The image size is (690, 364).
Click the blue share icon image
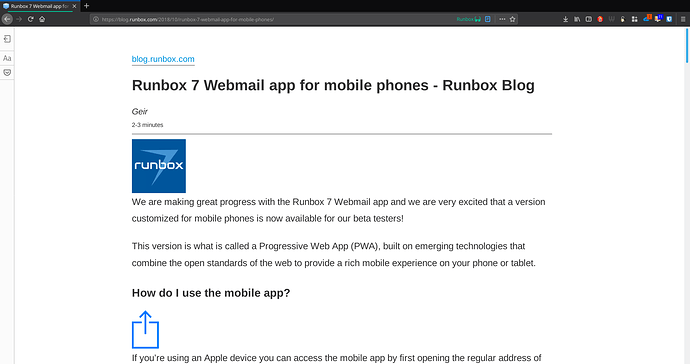[145, 330]
